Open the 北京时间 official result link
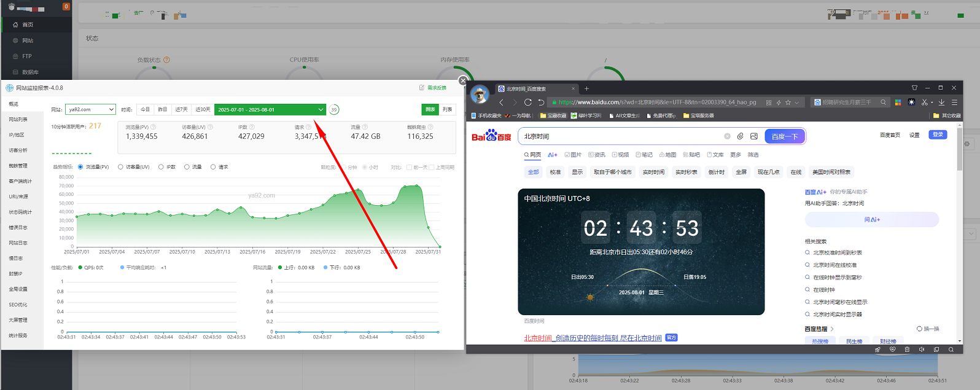 (x=593, y=338)
